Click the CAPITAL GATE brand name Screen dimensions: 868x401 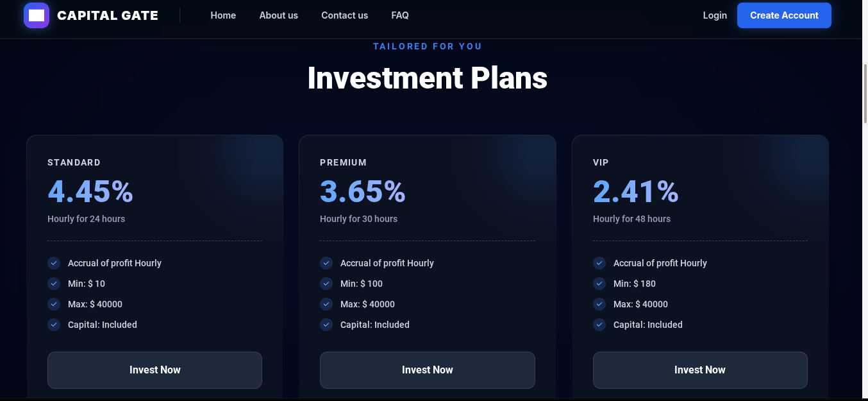(x=108, y=15)
